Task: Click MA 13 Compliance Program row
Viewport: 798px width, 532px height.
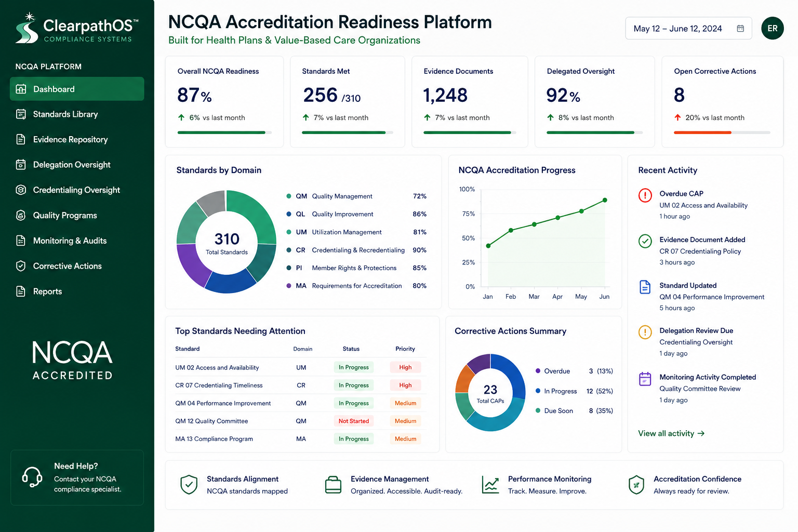Action: click(301, 439)
